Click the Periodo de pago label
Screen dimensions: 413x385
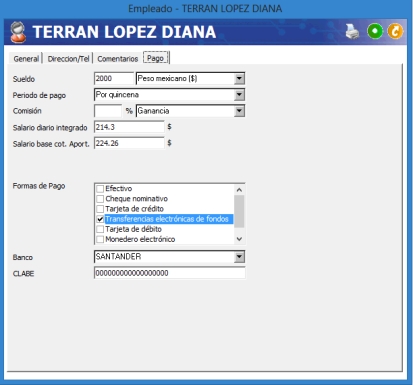click(x=39, y=95)
